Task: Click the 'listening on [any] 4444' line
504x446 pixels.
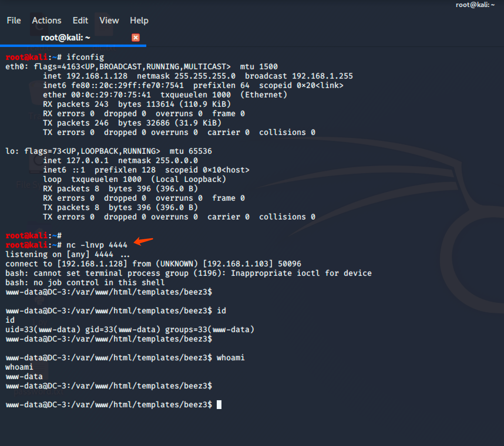Action: 67,254
